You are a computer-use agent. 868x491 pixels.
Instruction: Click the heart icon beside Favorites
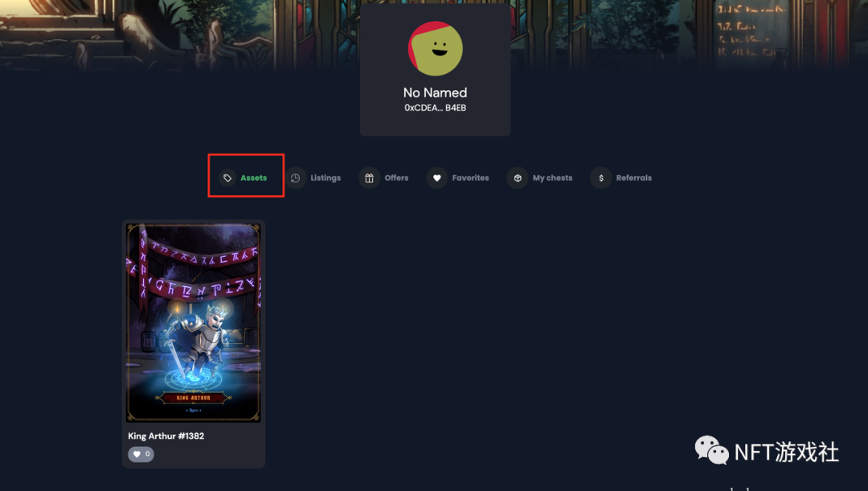436,178
